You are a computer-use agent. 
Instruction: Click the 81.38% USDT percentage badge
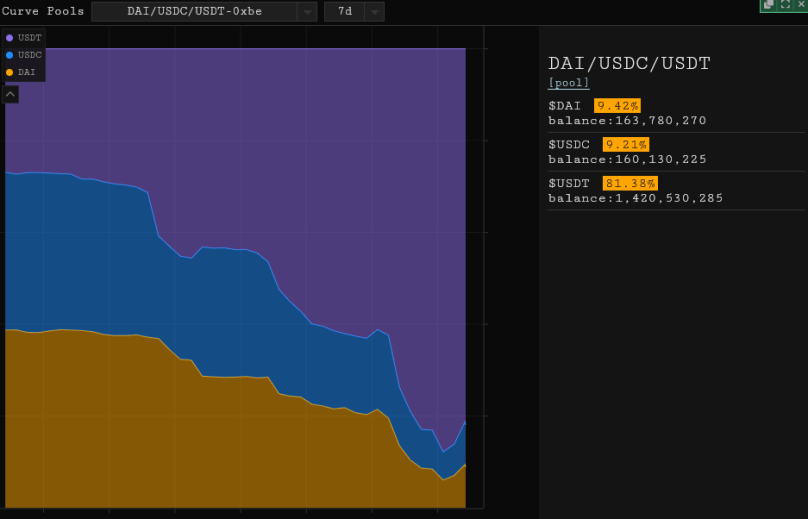pos(630,183)
